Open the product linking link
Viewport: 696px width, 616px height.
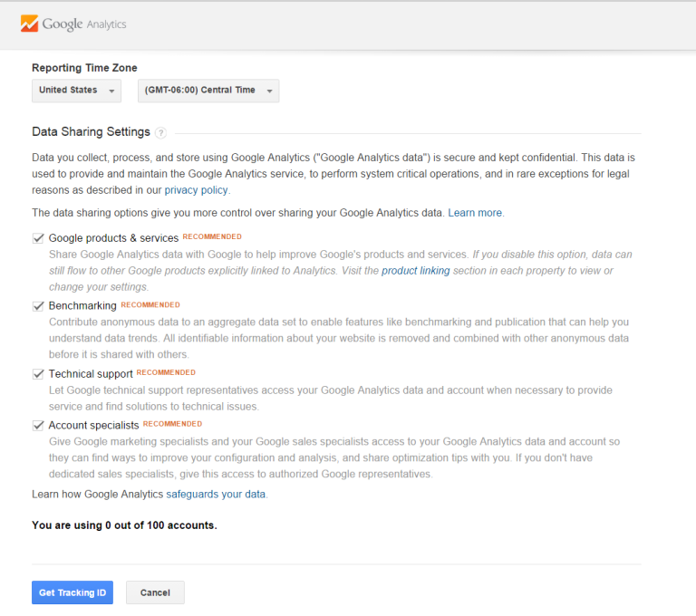click(415, 271)
